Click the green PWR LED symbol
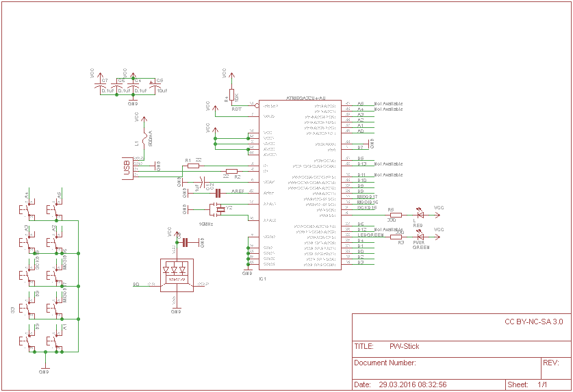Screen dimensions: 573x392 [x=420, y=236]
